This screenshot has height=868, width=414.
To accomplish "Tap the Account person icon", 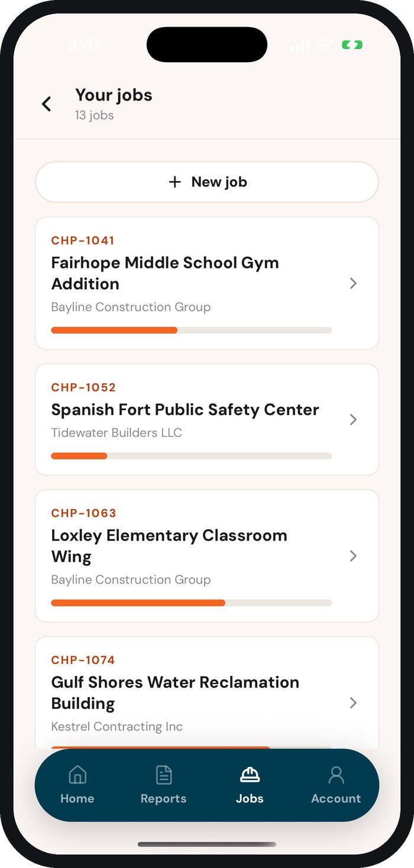I will click(336, 775).
